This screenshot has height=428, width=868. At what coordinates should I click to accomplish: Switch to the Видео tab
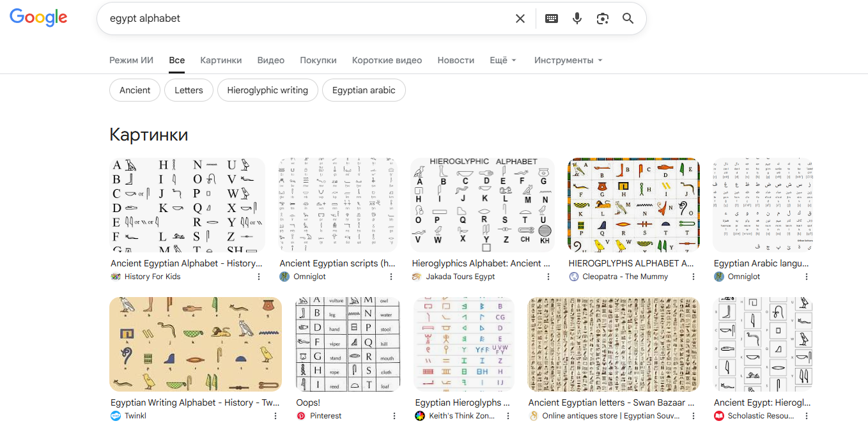point(270,60)
